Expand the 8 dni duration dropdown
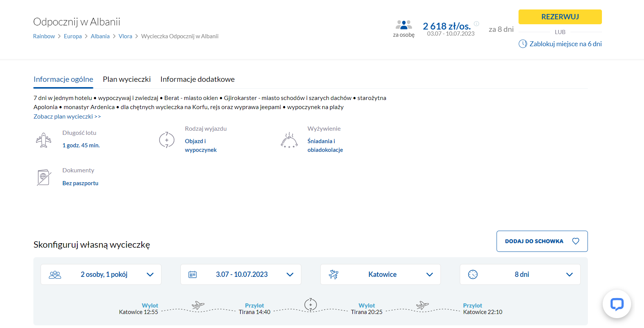The image size is (644, 328). tap(520, 275)
